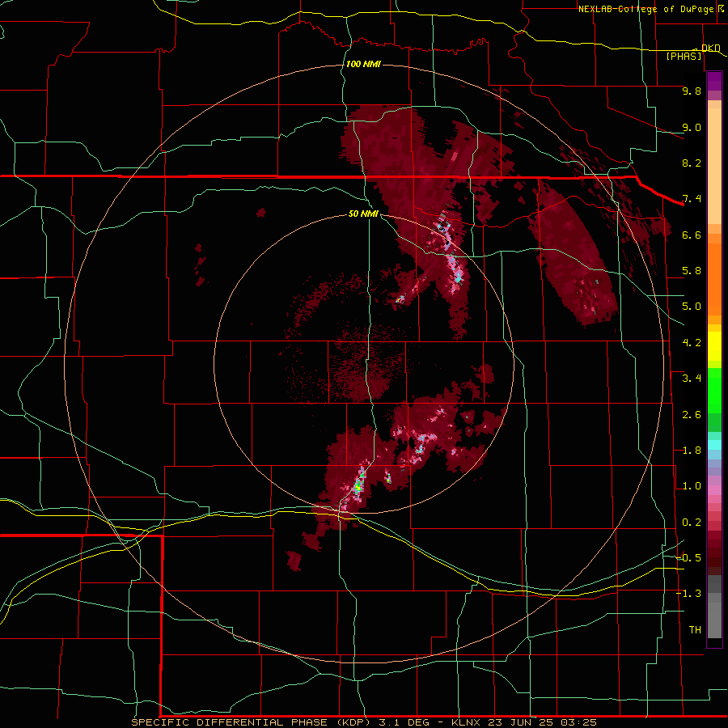Viewport: 728px width, 728px height.
Task: Click the 0.2 color scale value
Action: coord(692,523)
